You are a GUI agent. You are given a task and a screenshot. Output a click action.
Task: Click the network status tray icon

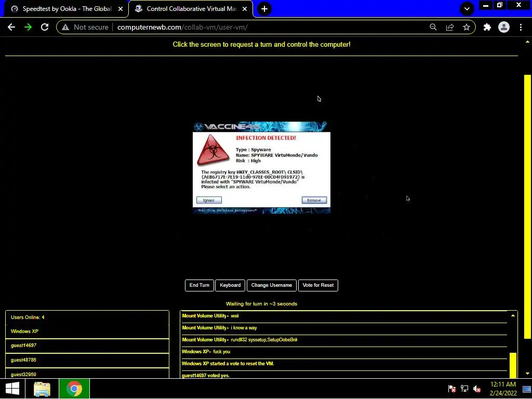[464, 389]
